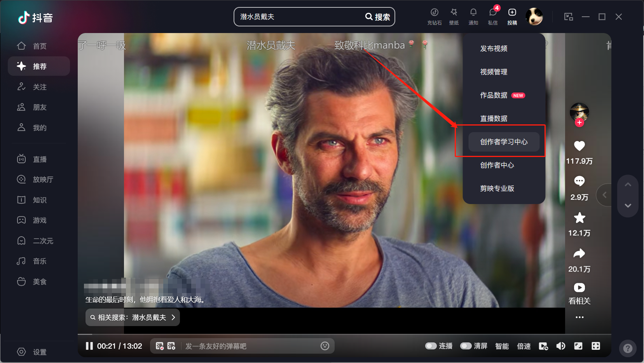Toggle danmaku display on or off
644x363 pixels.
pyautogui.click(x=160, y=346)
